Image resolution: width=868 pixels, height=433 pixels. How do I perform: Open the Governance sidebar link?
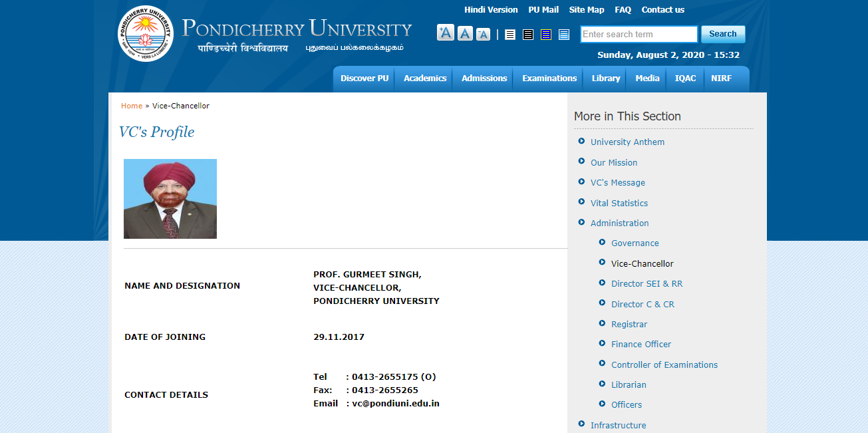coord(635,243)
